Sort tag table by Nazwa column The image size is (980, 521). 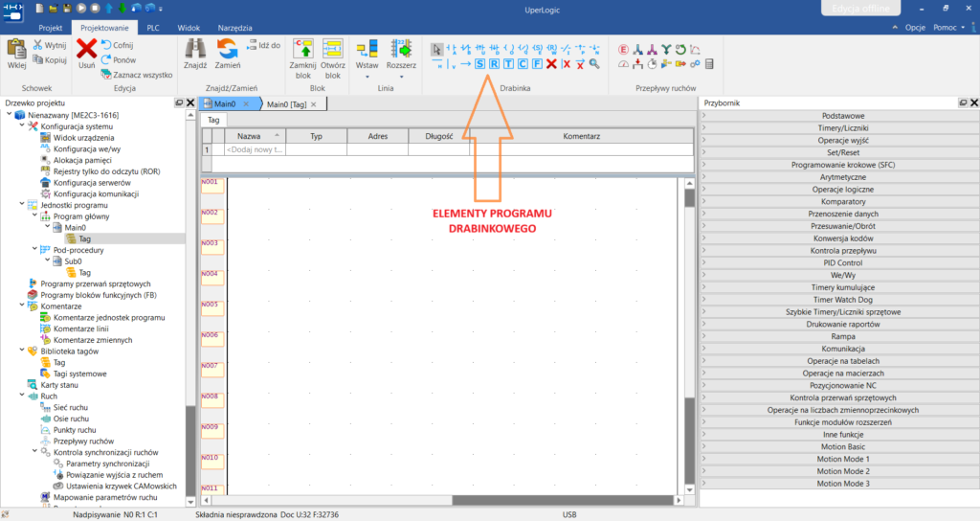(x=255, y=136)
